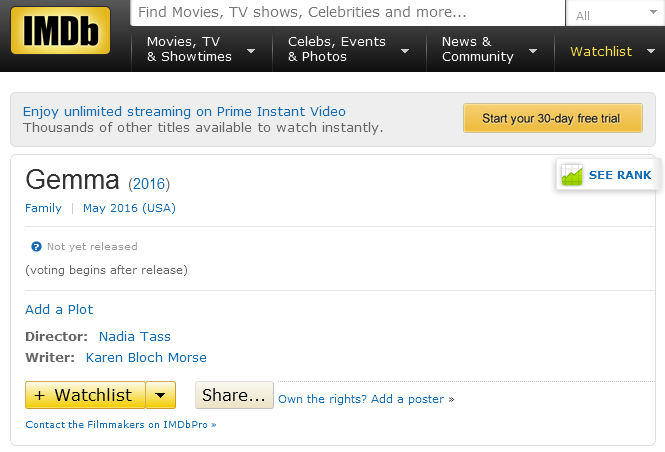Click the green SEE RANK chart icon

point(572,175)
